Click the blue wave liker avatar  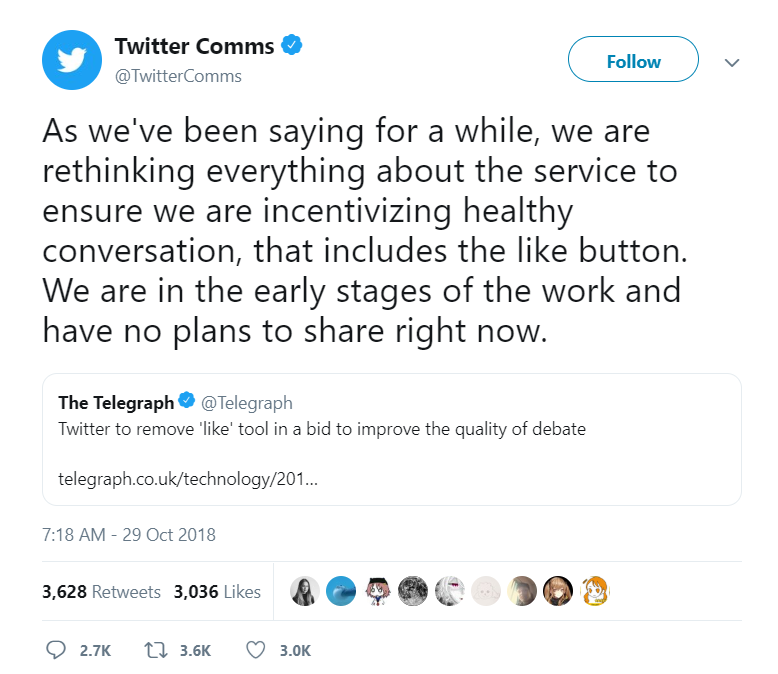342,591
